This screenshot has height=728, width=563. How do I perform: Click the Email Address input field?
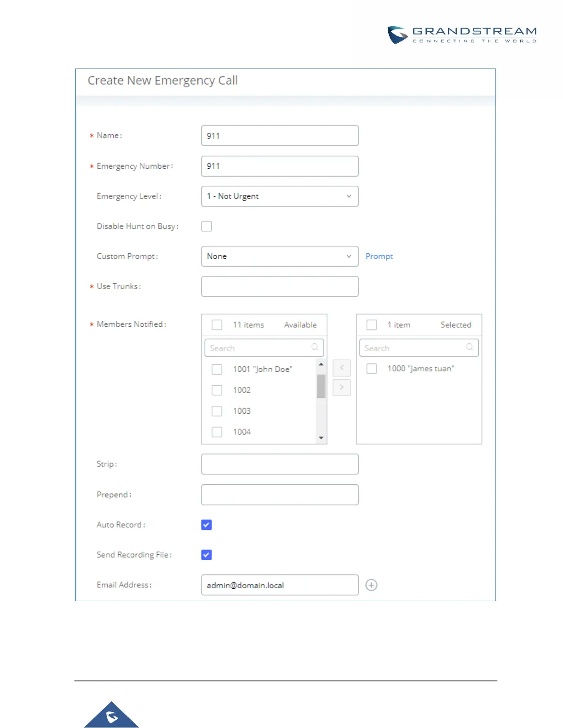click(x=280, y=585)
